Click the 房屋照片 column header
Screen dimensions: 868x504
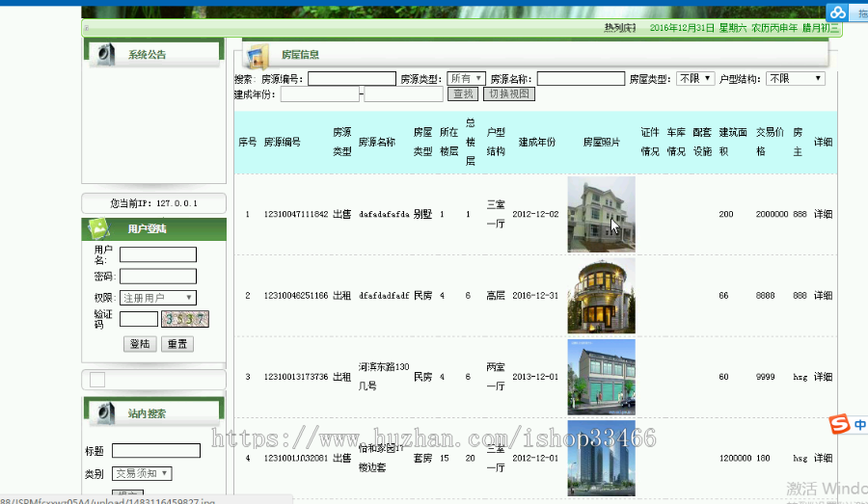(x=601, y=143)
